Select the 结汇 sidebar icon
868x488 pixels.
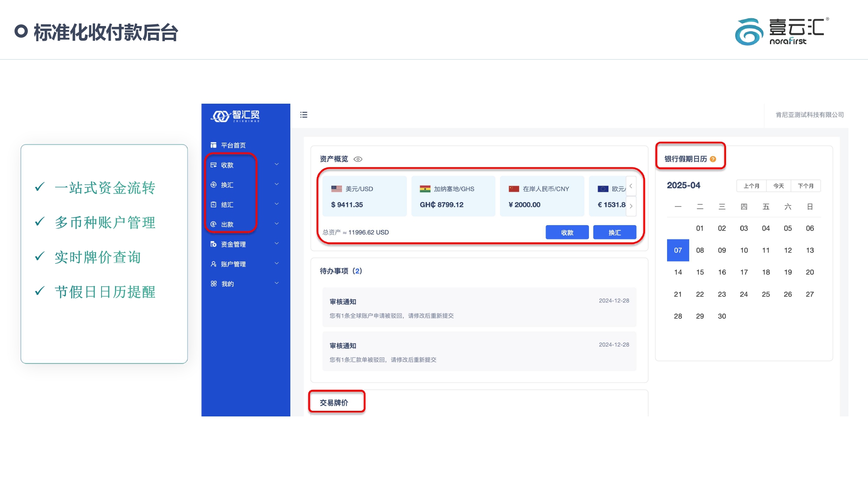pos(213,205)
